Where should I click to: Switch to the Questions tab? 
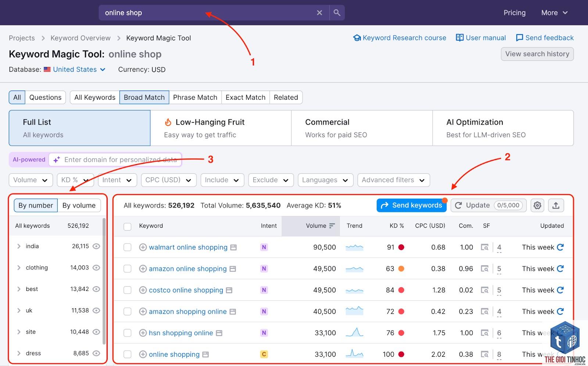coord(45,97)
